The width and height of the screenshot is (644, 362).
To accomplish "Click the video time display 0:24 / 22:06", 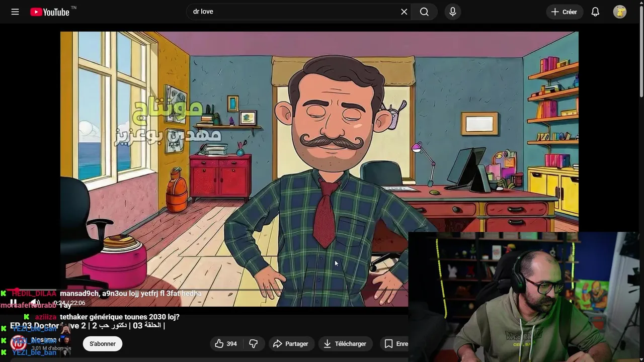I will (69, 303).
